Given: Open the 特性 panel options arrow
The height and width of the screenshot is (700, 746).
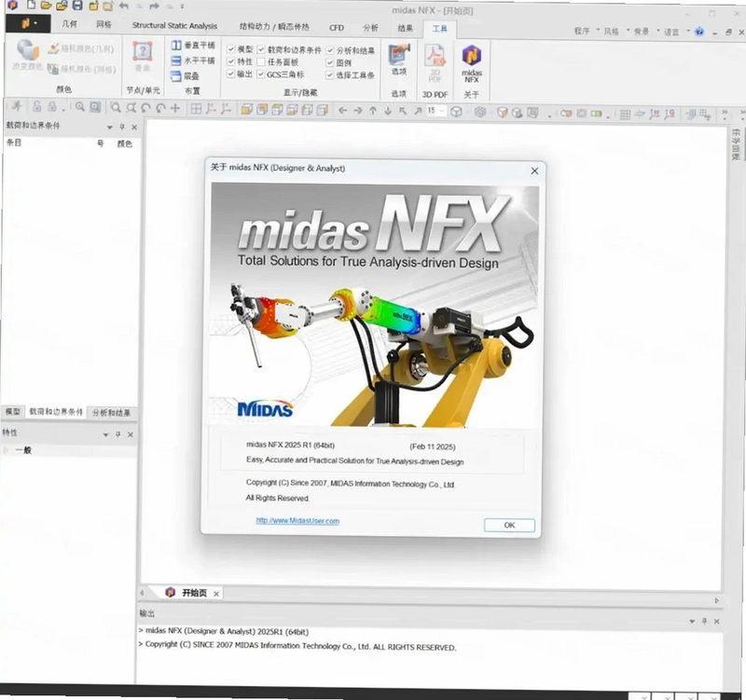Looking at the screenshot, I should tap(105, 434).
